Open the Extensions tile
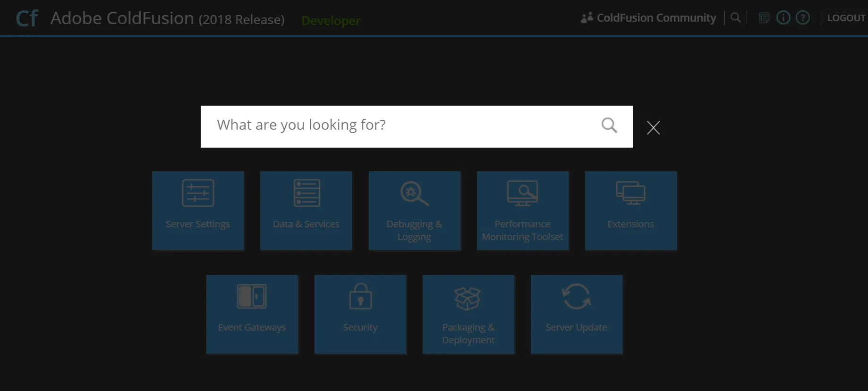Image resolution: width=868 pixels, height=391 pixels. tap(631, 210)
